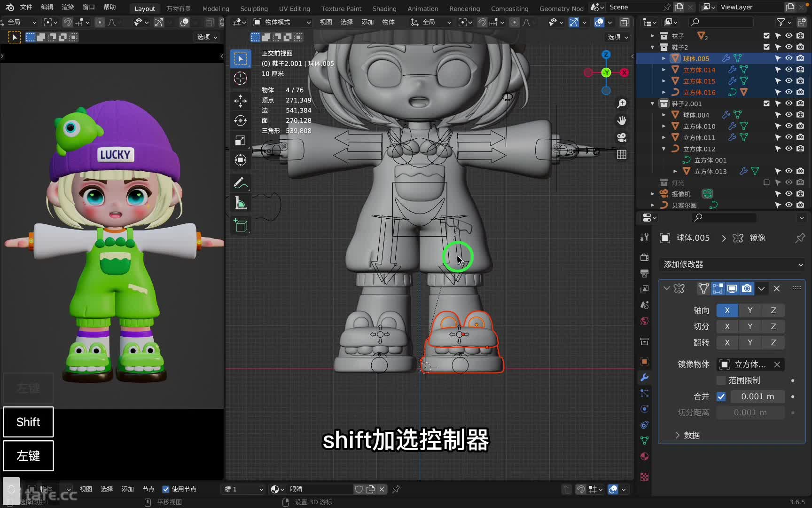
Task: Open the 槽 1 material slot dropdown
Action: [243, 489]
